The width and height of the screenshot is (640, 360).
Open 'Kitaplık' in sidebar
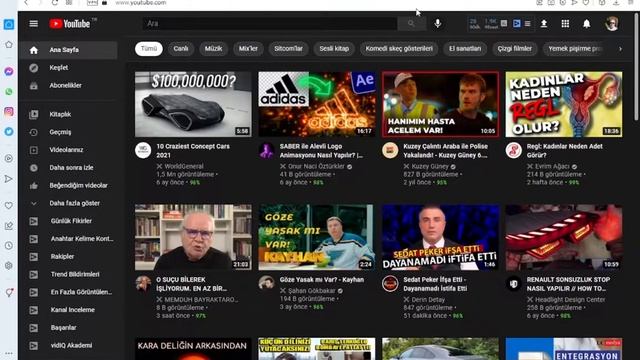pyautogui.click(x=69, y=114)
